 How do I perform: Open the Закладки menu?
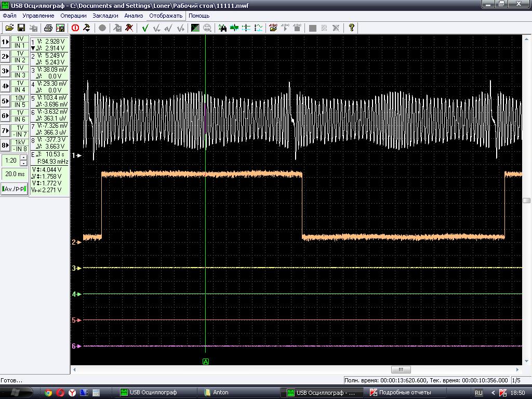click(x=105, y=16)
